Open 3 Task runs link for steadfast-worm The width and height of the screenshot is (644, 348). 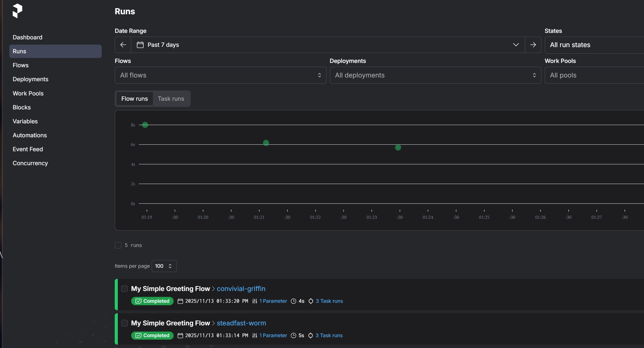click(x=329, y=336)
